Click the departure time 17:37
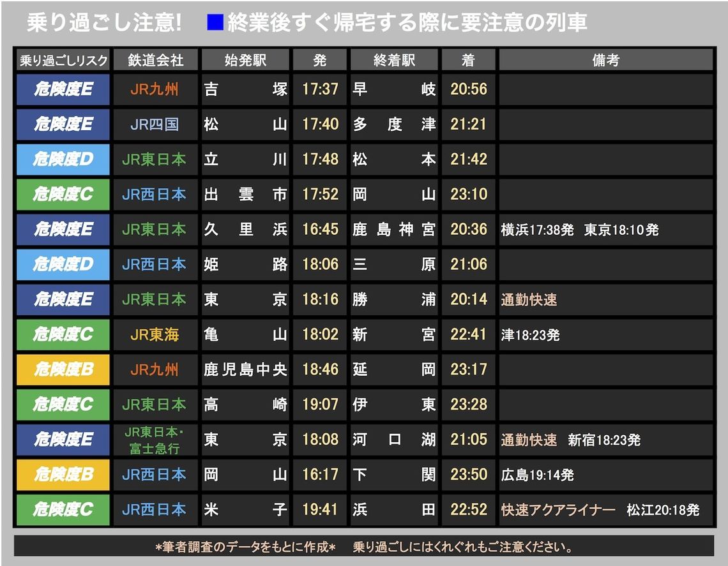Image resolution: width=728 pixels, height=566 pixels. pyautogui.click(x=320, y=89)
